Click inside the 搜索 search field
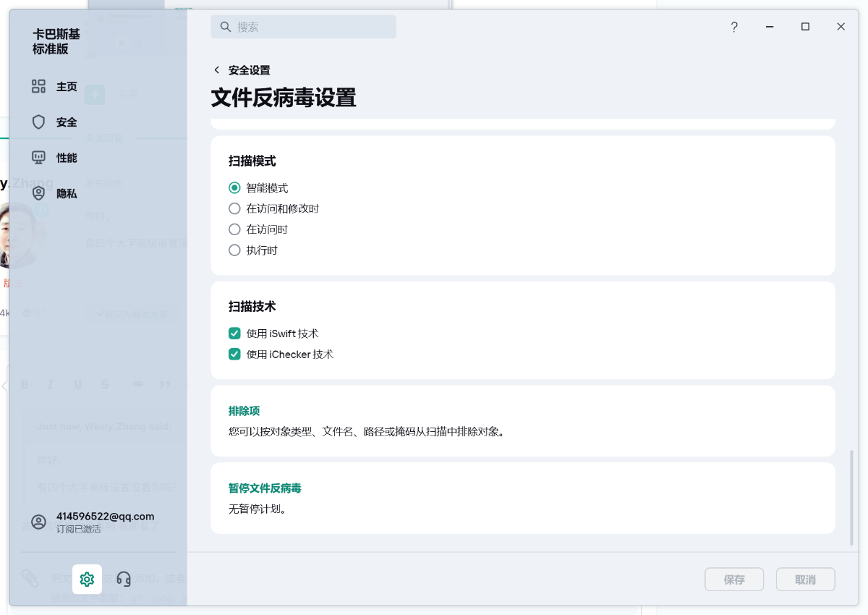868x615 pixels. point(304,27)
